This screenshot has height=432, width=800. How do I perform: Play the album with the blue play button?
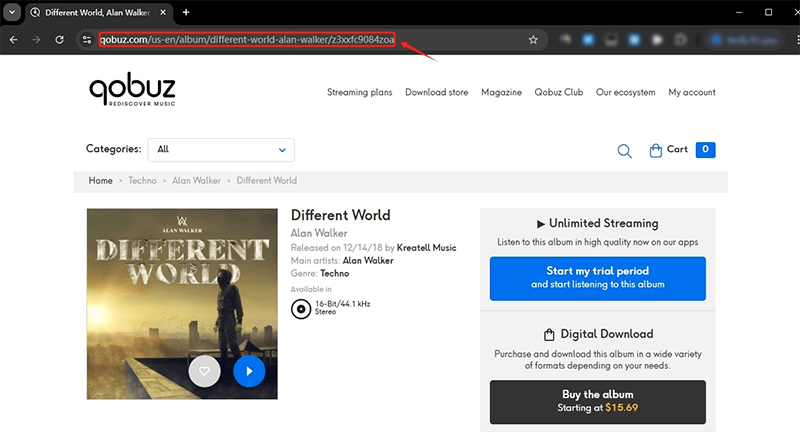(x=249, y=371)
